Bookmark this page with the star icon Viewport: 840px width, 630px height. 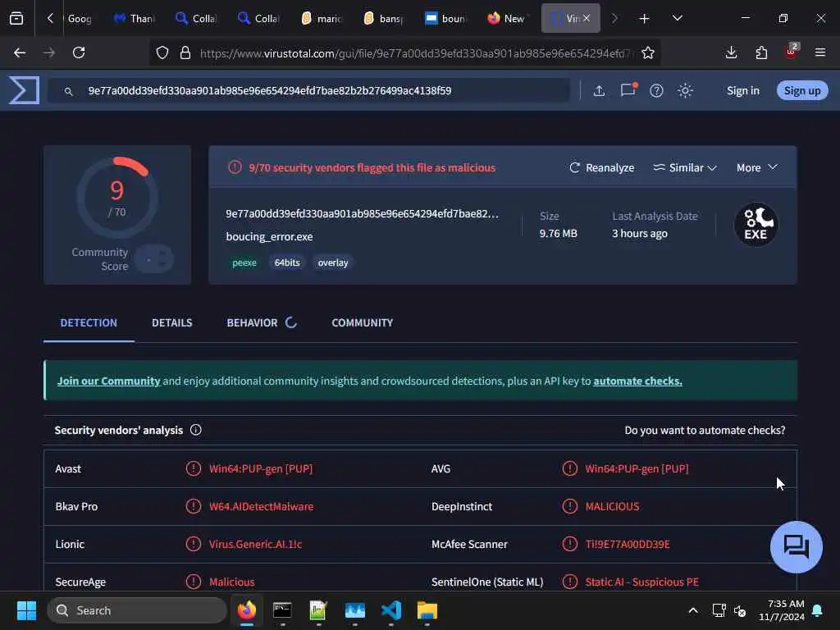tap(648, 52)
